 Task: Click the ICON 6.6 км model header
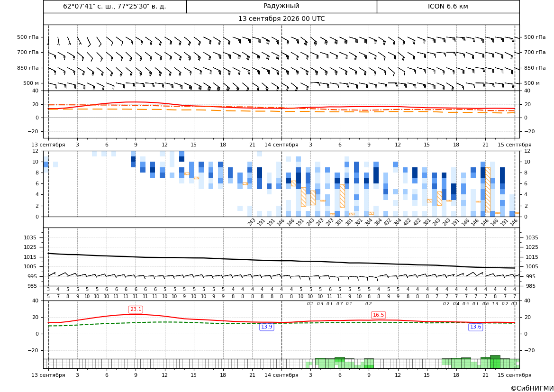[448, 6]
